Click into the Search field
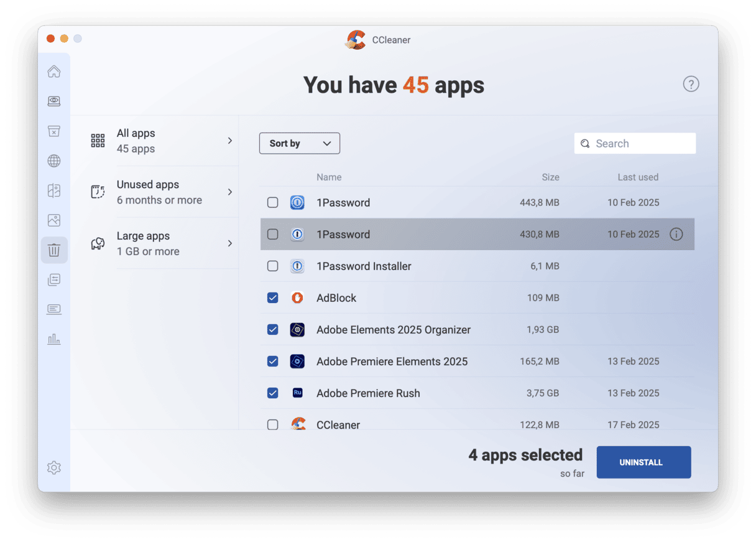The height and width of the screenshot is (542, 756). [x=635, y=143]
